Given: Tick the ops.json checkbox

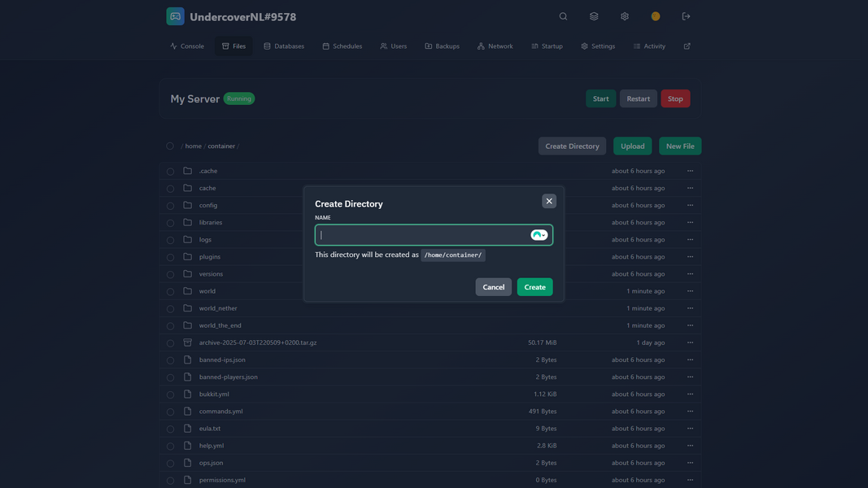Looking at the screenshot, I should [171, 463].
